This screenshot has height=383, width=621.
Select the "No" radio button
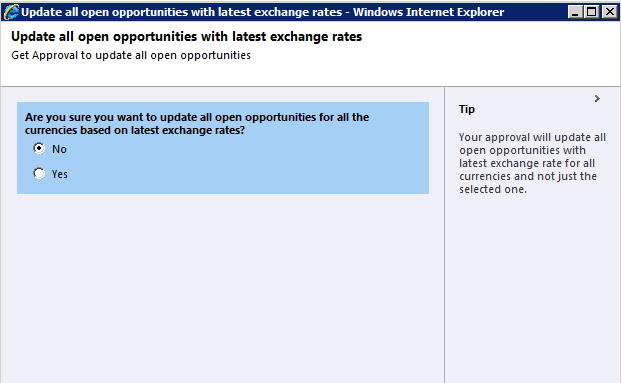(39, 149)
